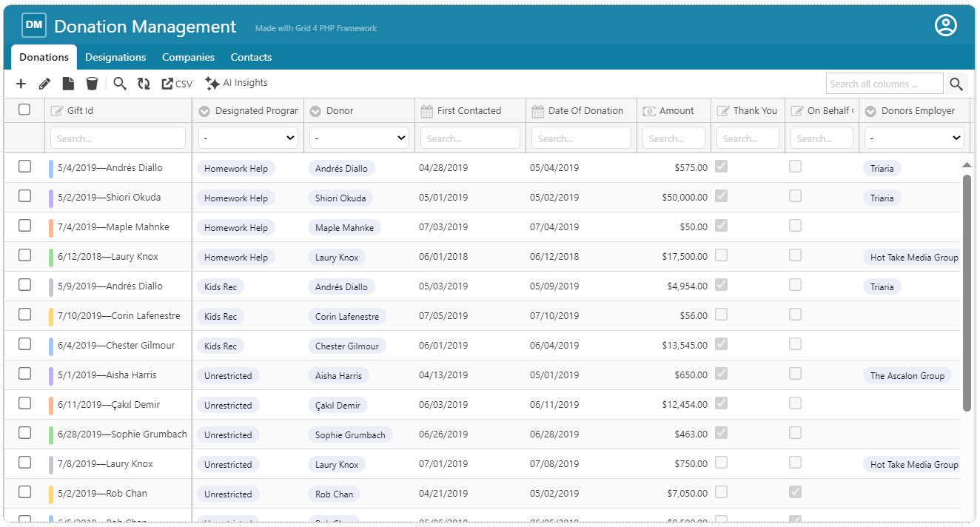This screenshot has height=527, width=980.
Task: Focus the Search all columns field
Action: pyautogui.click(x=885, y=84)
